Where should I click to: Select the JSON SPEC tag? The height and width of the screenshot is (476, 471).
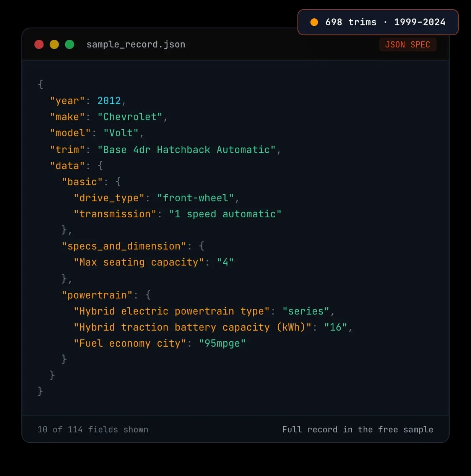coord(408,44)
